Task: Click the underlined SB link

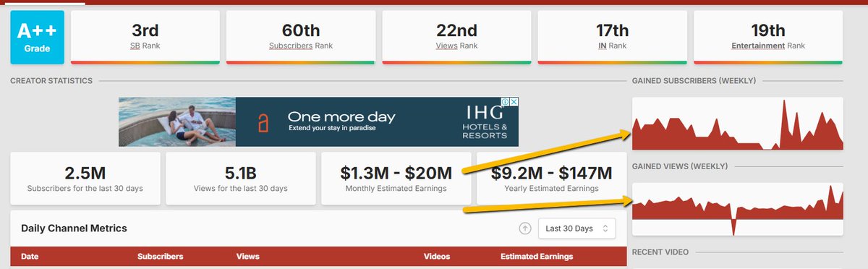Action: [135, 46]
